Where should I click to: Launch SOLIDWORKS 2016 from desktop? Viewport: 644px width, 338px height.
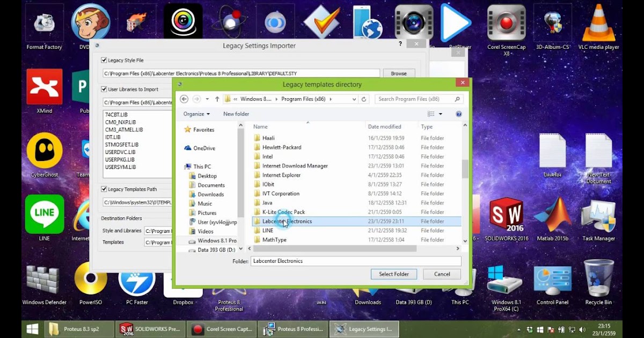(506, 218)
